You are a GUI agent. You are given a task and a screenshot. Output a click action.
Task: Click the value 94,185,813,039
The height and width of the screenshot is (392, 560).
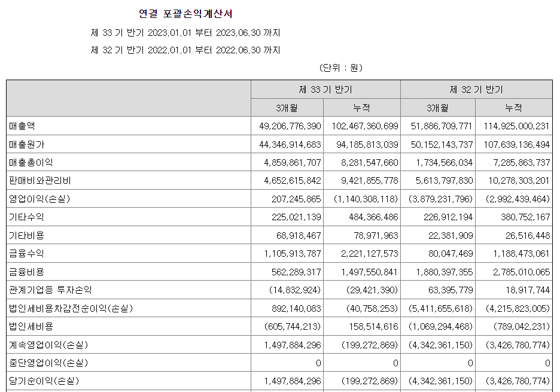pyautogui.click(x=367, y=145)
